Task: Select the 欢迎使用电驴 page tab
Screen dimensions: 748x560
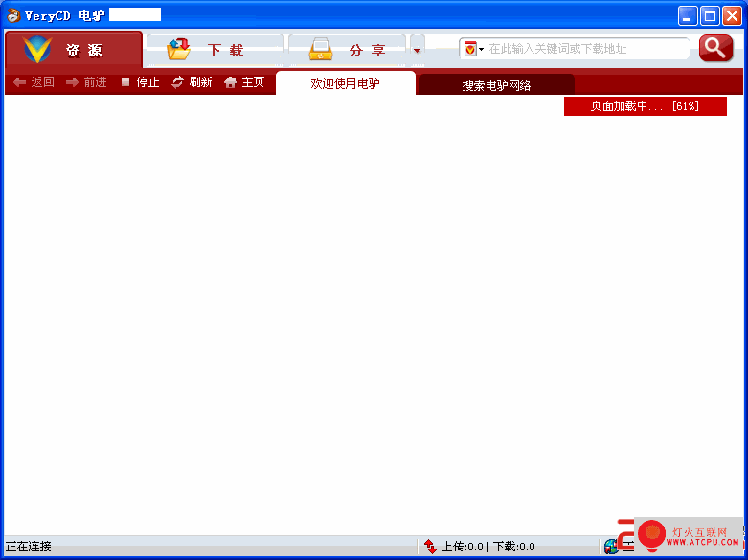Action: coord(346,83)
